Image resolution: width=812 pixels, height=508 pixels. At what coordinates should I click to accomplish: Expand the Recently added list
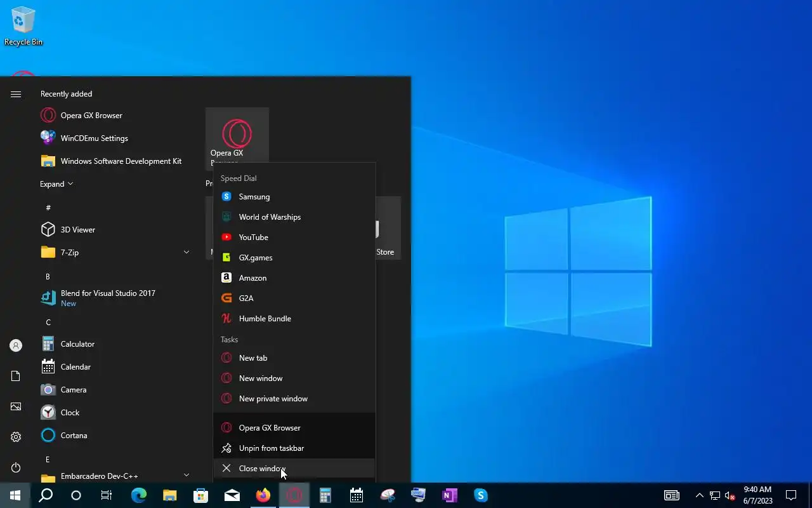(56, 184)
